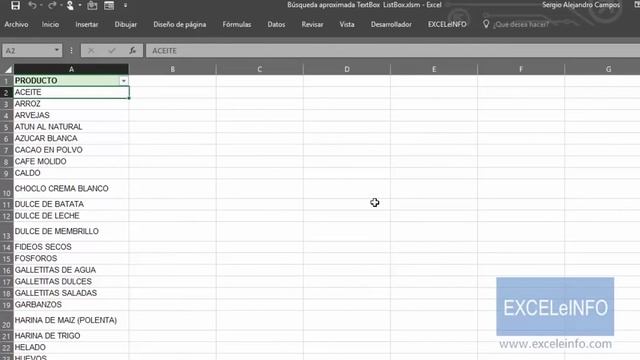Screen dimensions: 640x360
Task: Open Customize Quick Access Toolbar dropdown
Action: 125,5
